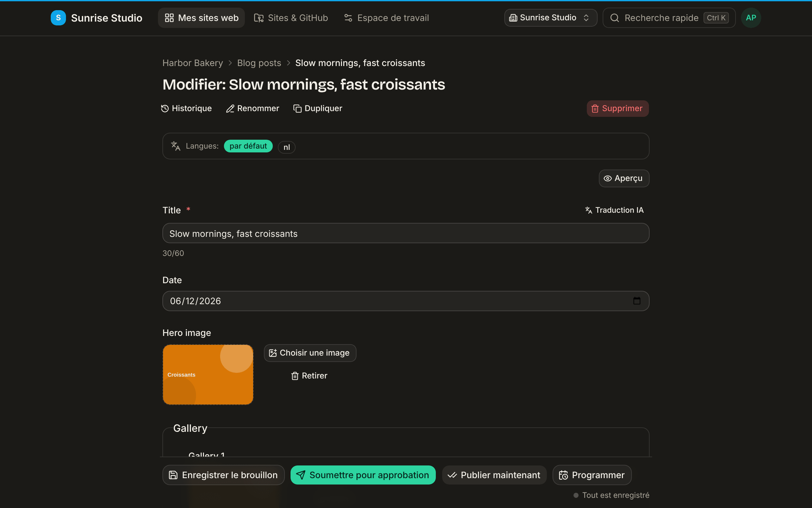Click the orange Croissants hero thumbnail

tap(208, 375)
